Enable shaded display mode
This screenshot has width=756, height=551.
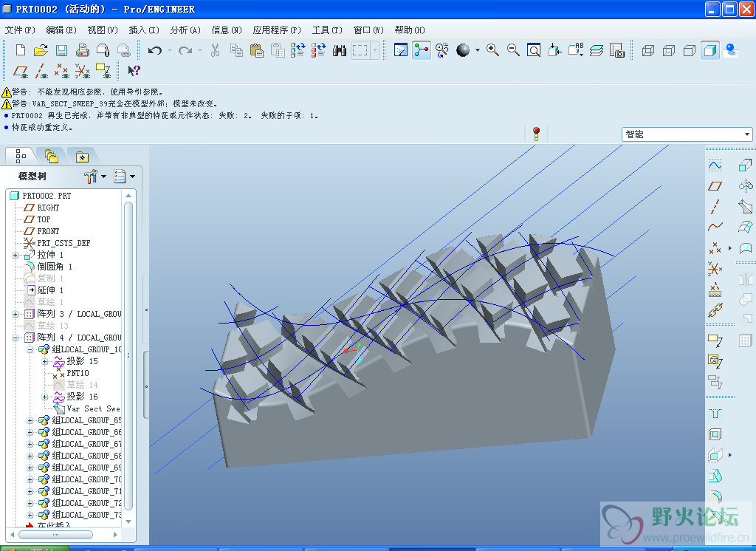coord(710,50)
